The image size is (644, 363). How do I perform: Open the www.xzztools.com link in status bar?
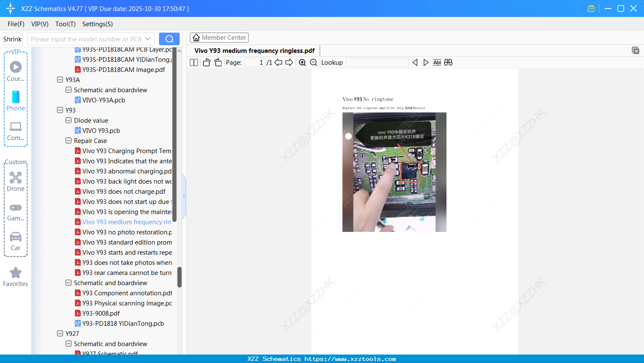point(350,359)
